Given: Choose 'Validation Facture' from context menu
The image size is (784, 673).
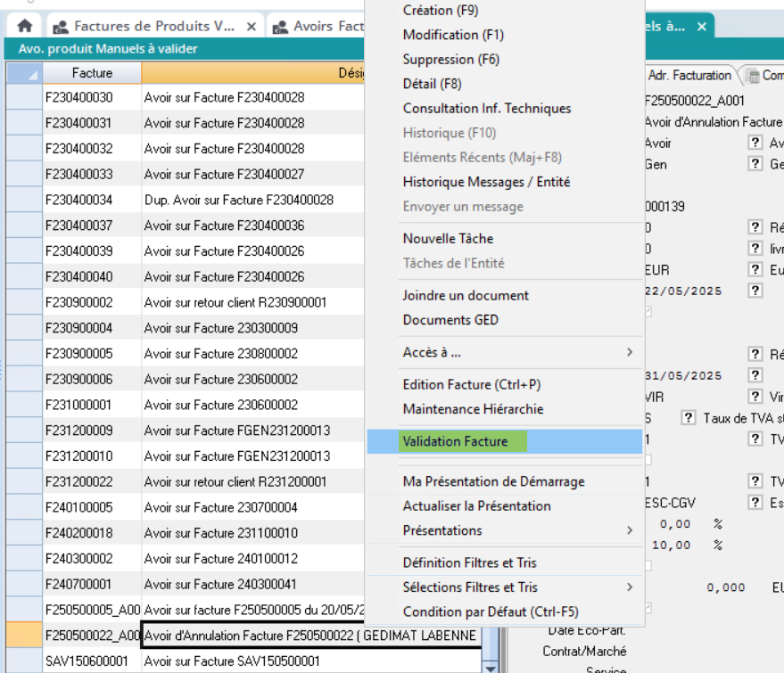Looking at the screenshot, I should point(455,441).
